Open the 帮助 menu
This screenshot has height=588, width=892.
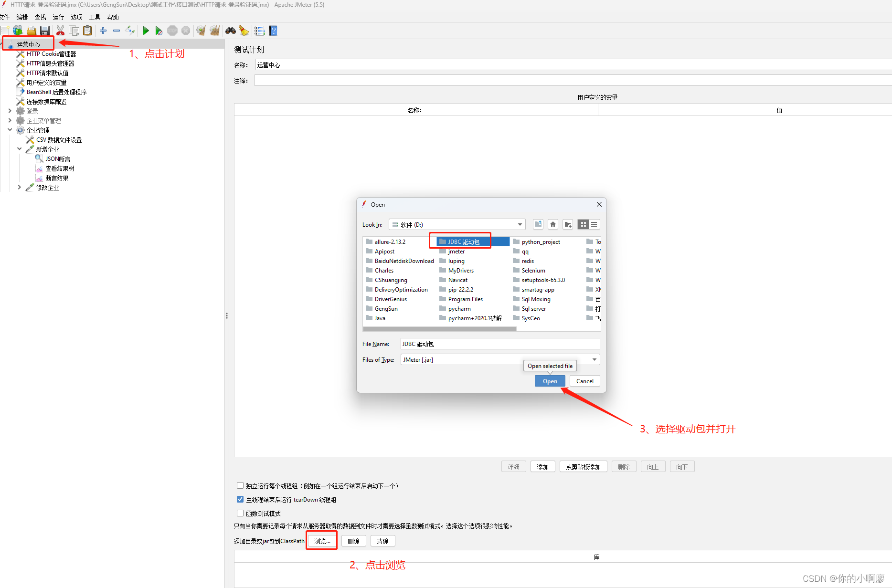point(113,17)
